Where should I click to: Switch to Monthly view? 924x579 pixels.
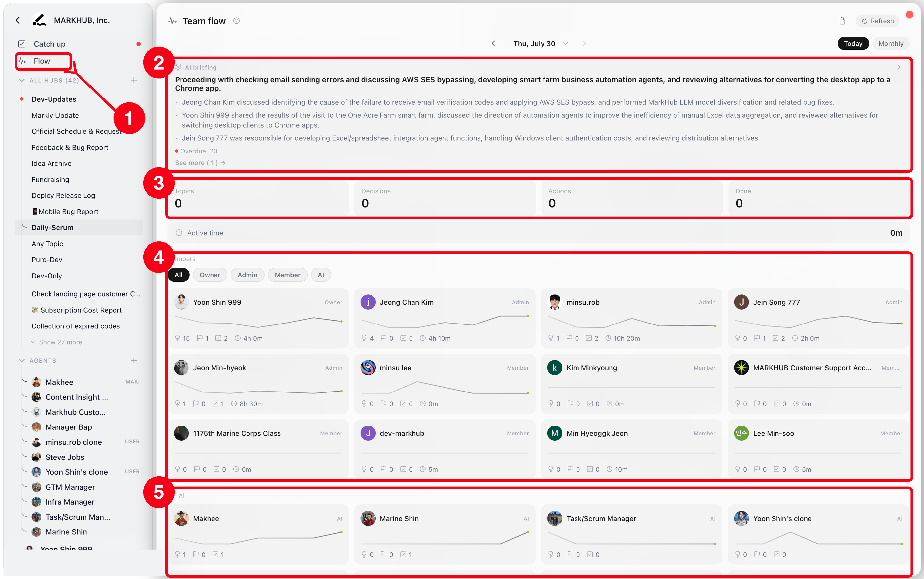click(891, 43)
